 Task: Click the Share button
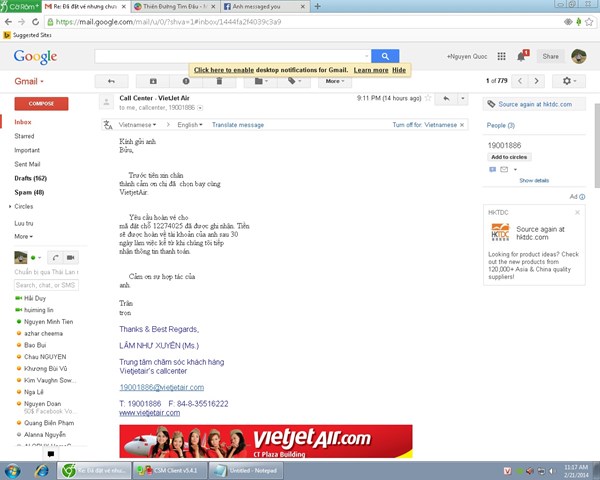point(550,56)
